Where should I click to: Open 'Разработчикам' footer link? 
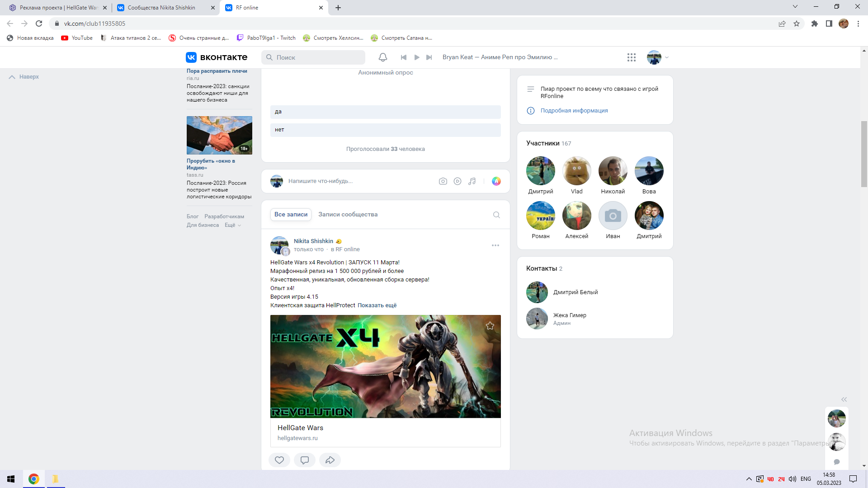[x=224, y=216]
